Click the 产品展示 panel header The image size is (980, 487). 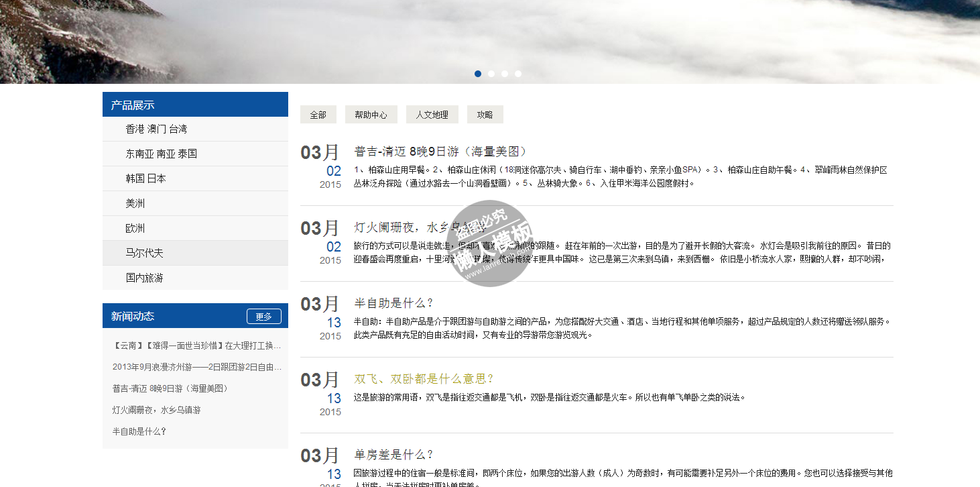coord(195,105)
